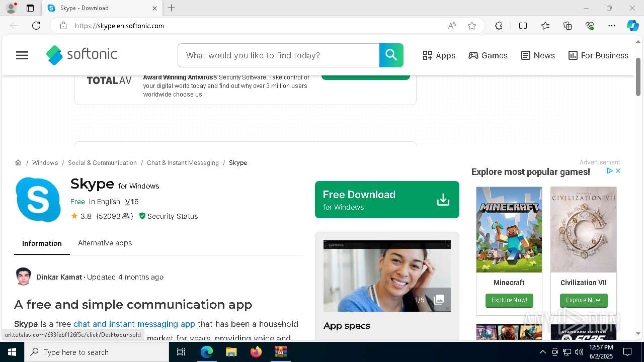The height and width of the screenshot is (362, 644).
Task: Click Explore Now under Minecraft
Action: (x=509, y=300)
